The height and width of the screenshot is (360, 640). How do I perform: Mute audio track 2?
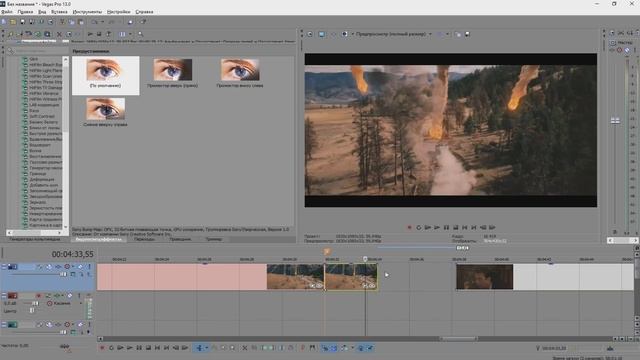coord(70,296)
